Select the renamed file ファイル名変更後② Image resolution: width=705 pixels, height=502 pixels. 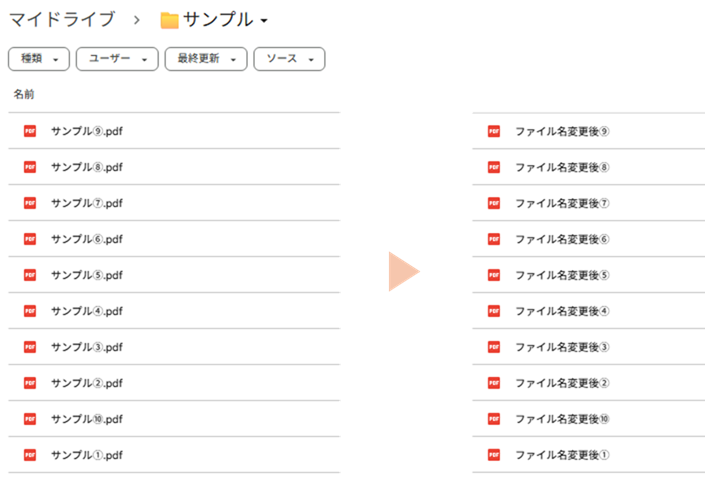tap(562, 383)
